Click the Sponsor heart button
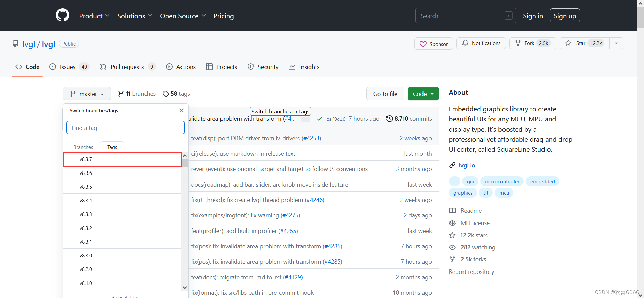644x298 pixels. [x=434, y=44]
